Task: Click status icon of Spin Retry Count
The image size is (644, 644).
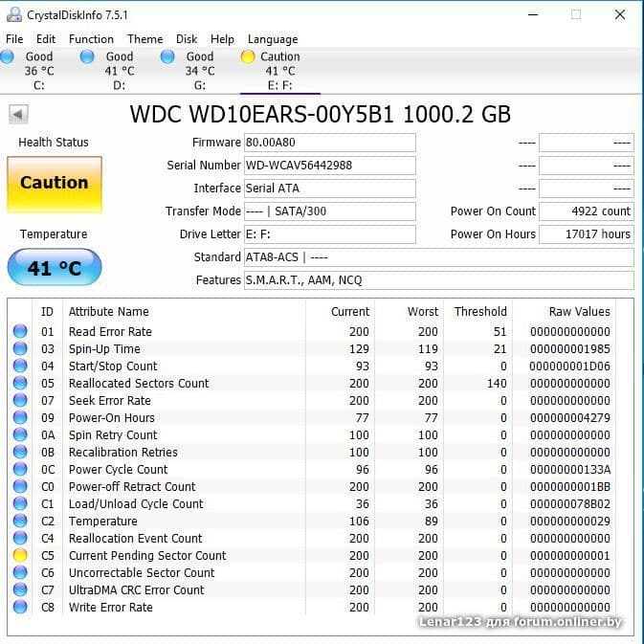Action: pos(20,434)
